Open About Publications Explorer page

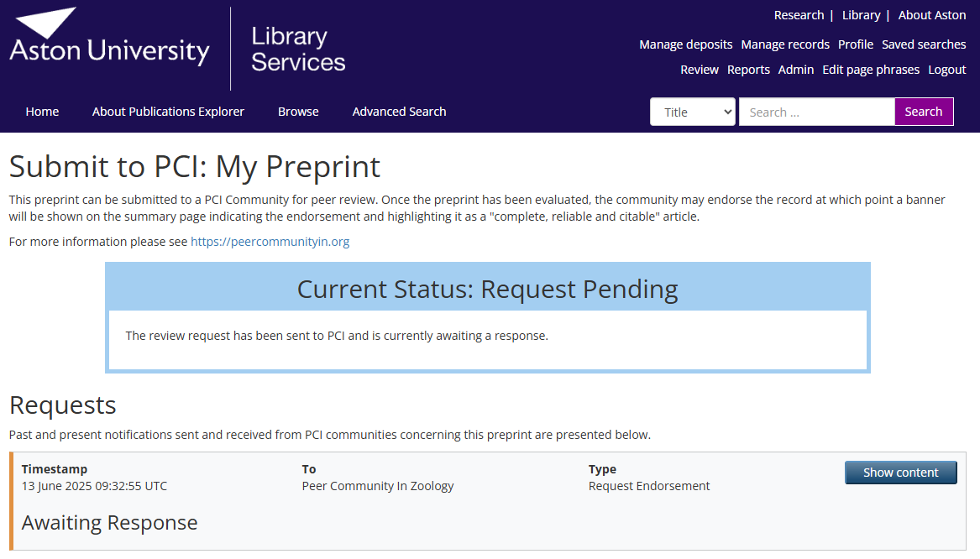click(168, 112)
